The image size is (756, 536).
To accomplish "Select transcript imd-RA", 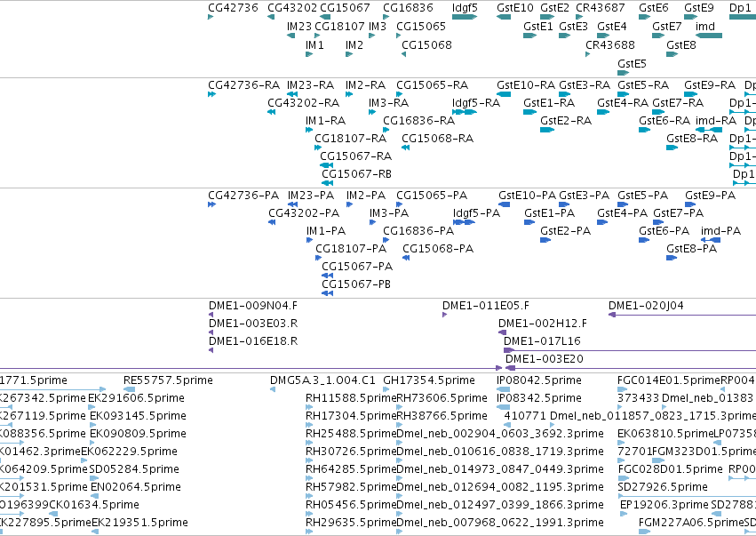I will 715,121.
